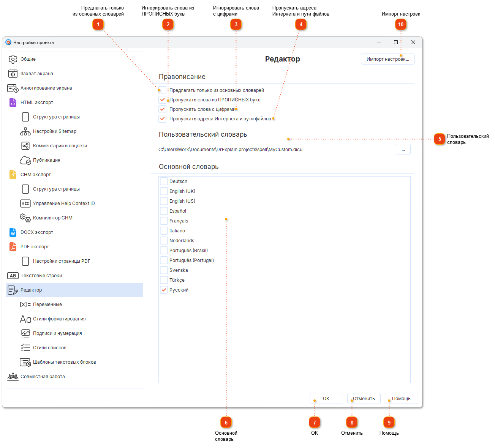Image resolution: width=495 pixels, height=448 pixels.
Task: Click the Импорт настроек button
Action: pyautogui.click(x=387, y=59)
